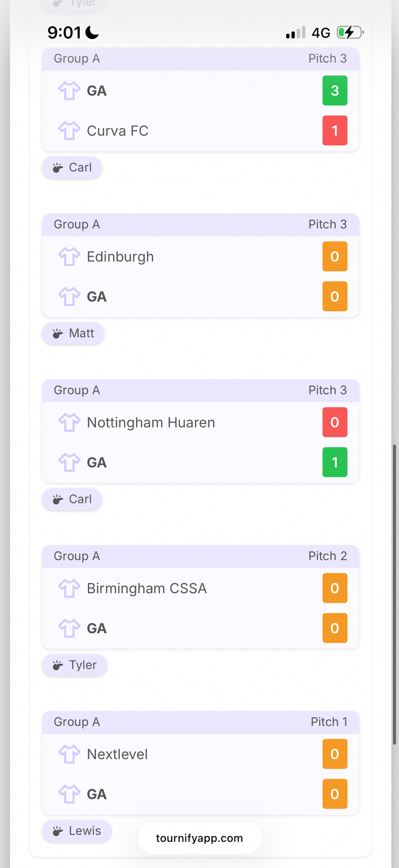Click the shirt icon next to Nextlevel
The image size is (399, 868).
click(69, 754)
